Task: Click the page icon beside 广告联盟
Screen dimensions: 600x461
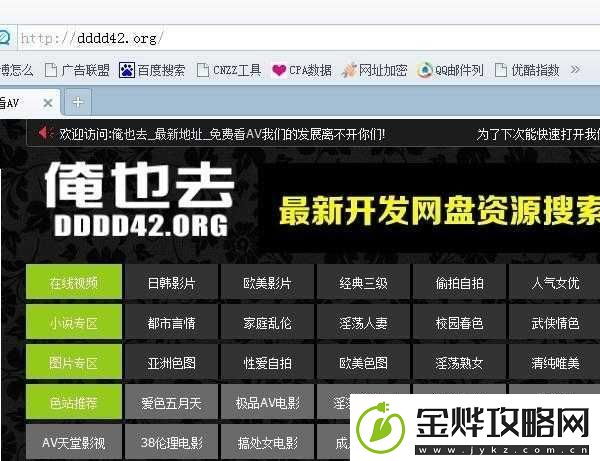Action: coord(51,70)
